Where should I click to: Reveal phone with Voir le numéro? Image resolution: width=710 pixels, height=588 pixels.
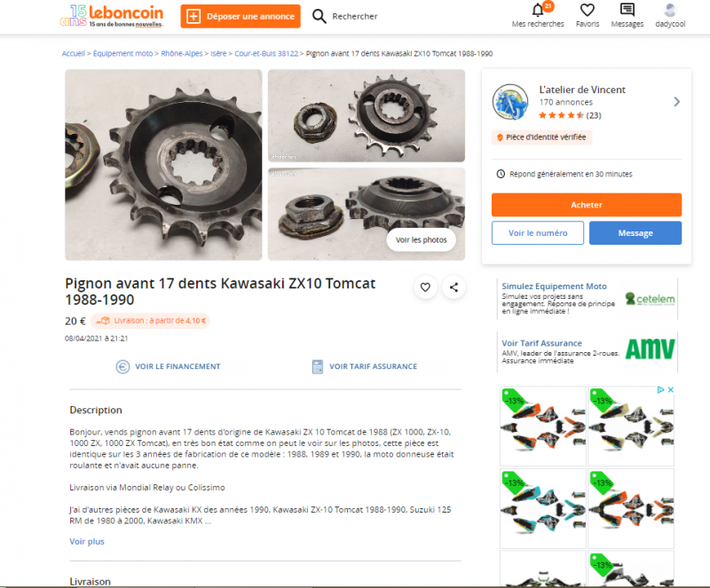pyautogui.click(x=538, y=233)
